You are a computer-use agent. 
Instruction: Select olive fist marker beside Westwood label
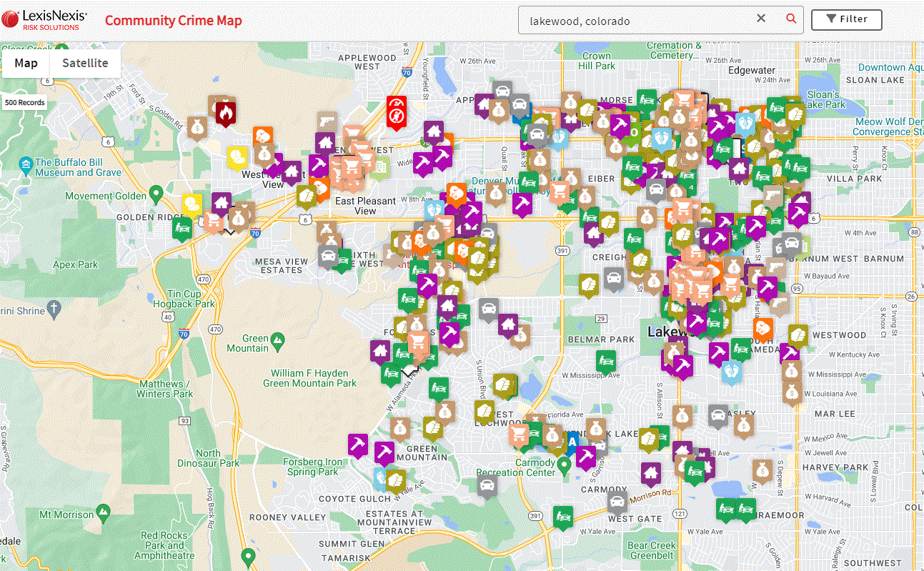point(798,334)
